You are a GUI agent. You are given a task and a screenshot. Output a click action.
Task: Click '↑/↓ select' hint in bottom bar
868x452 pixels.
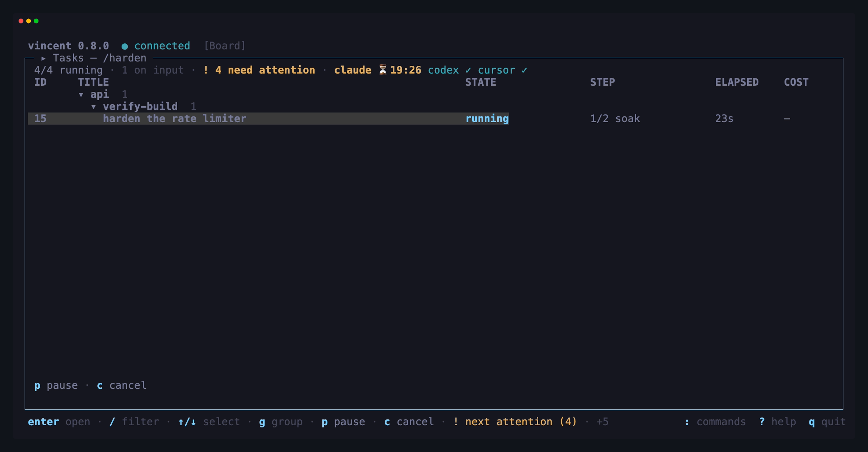[x=209, y=422]
